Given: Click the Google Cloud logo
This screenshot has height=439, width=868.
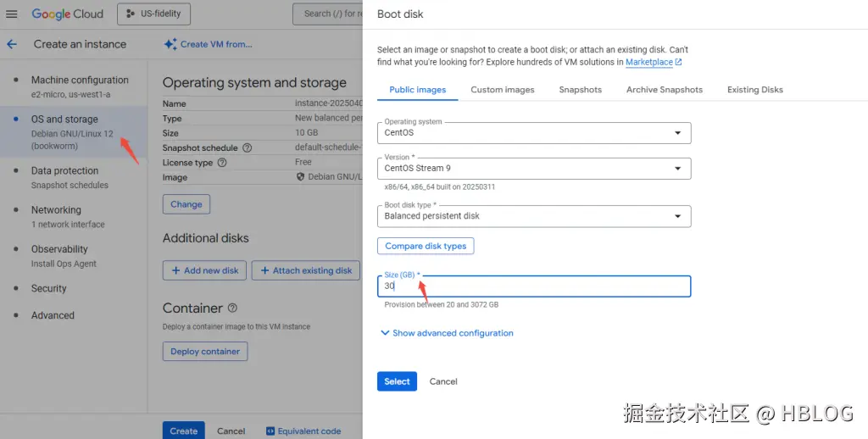Looking at the screenshot, I should point(68,14).
